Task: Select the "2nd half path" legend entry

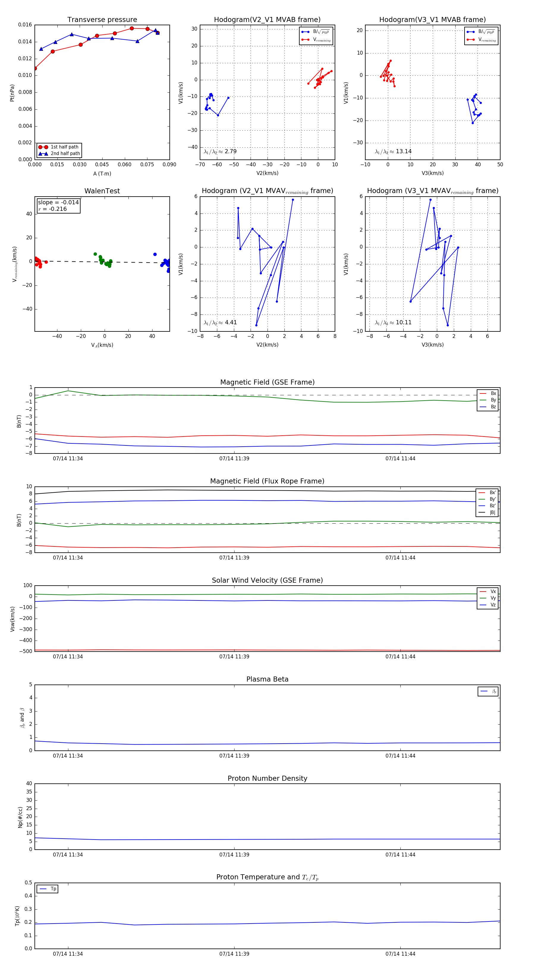Action: click(x=59, y=154)
